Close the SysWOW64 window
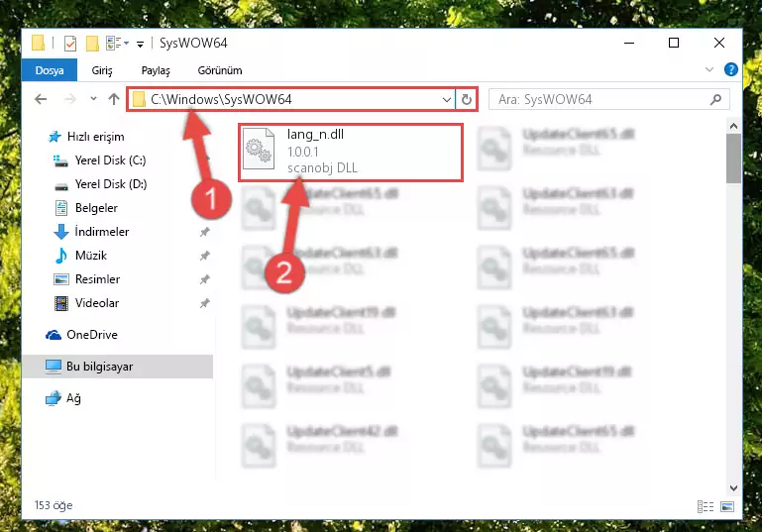This screenshot has height=532, width=762. (719, 43)
